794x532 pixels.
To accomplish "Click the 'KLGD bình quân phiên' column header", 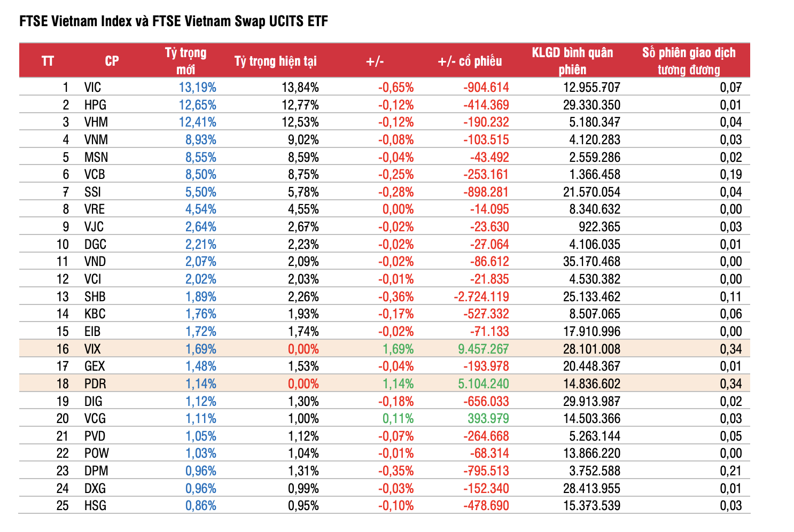I will pyautogui.click(x=572, y=61).
